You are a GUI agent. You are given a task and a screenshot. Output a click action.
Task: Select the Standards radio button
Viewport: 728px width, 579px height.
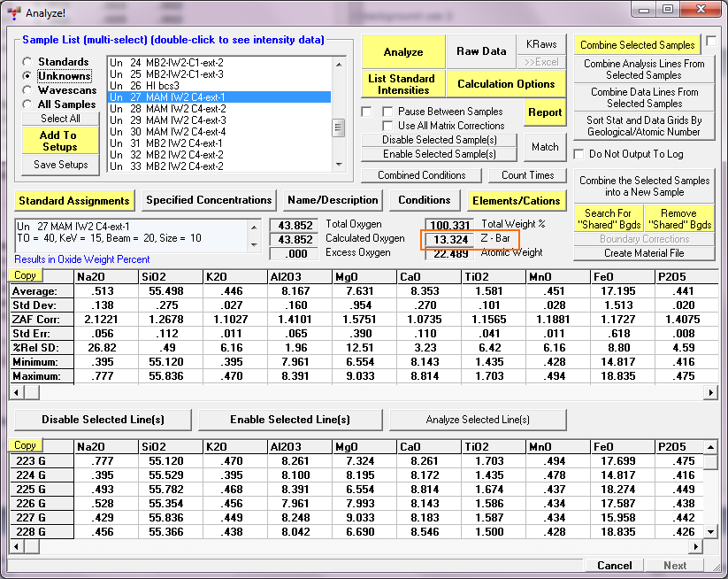[27, 62]
